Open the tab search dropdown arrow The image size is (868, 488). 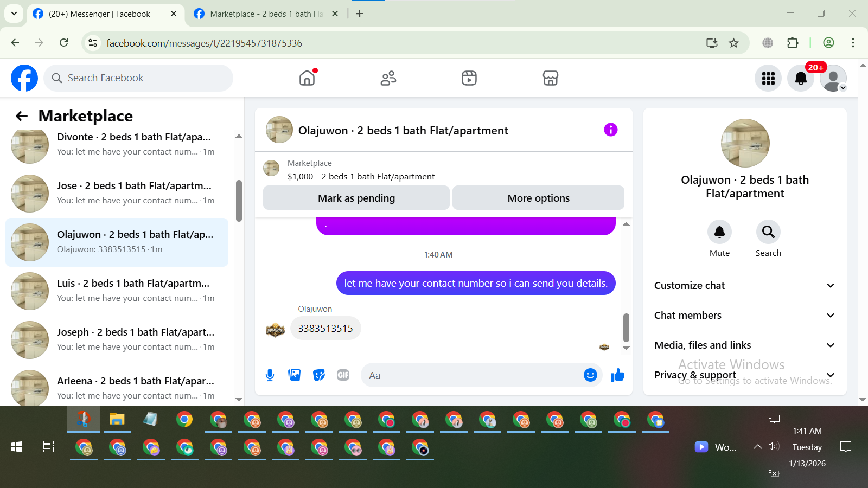[14, 14]
